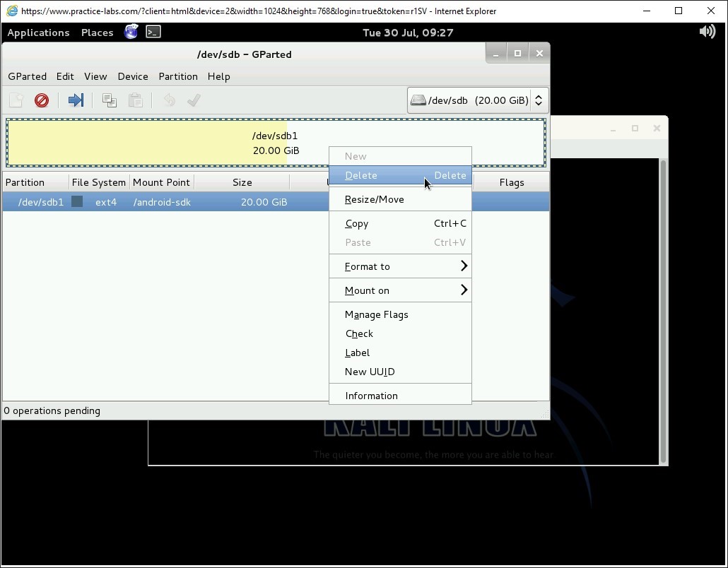The image size is (728, 568).
Task: Select Manage Flags from context menu
Action: [x=377, y=314]
